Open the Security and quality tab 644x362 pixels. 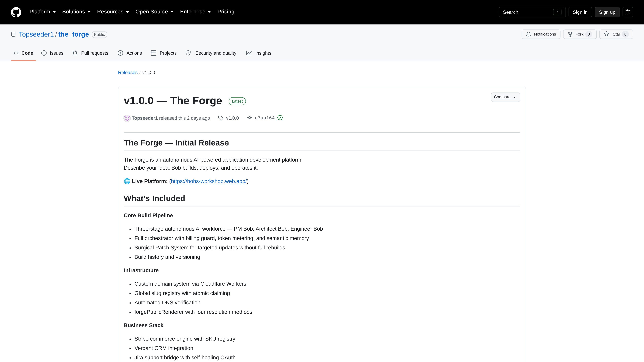pyautogui.click(x=211, y=53)
